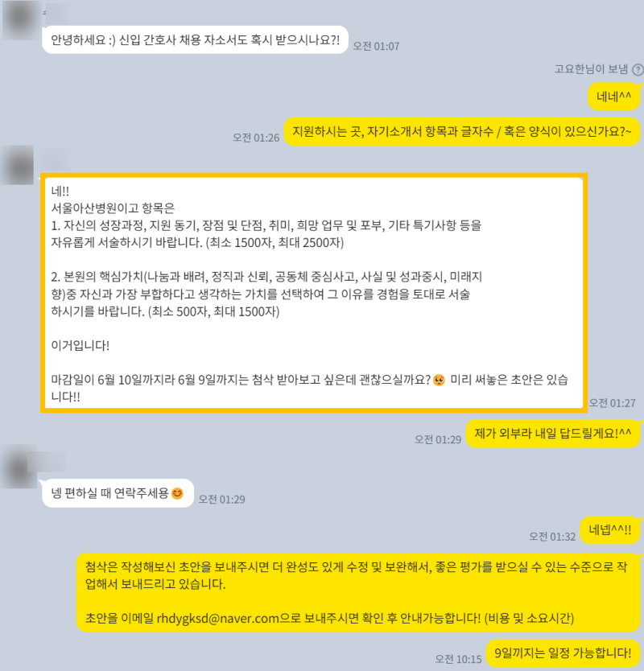The width and height of the screenshot is (644, 671).
Task: Click the smiling emoji after 연락주세용
Action: (x=177, y=493)
